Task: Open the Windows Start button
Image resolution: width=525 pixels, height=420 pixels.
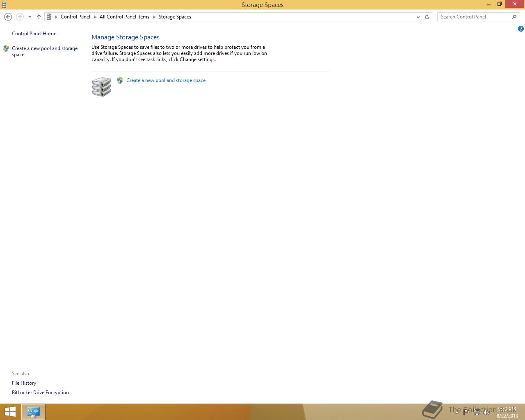Action: (x=10, y=412)
